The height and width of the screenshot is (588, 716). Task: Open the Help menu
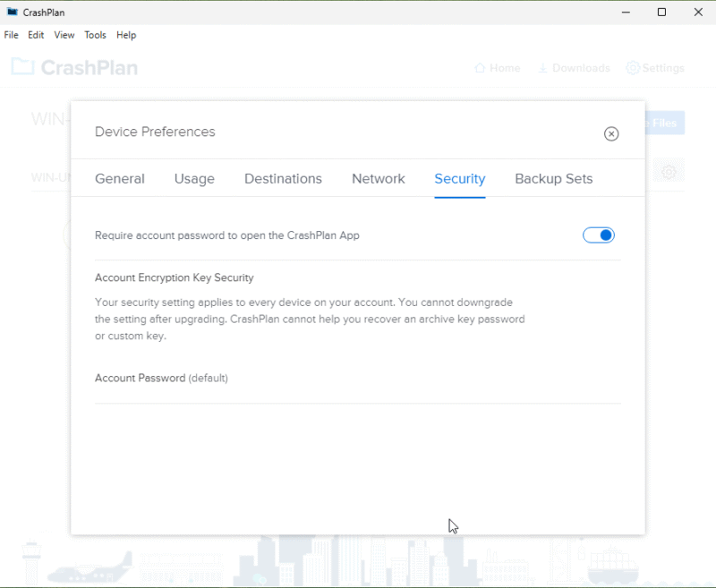[126, 35]
